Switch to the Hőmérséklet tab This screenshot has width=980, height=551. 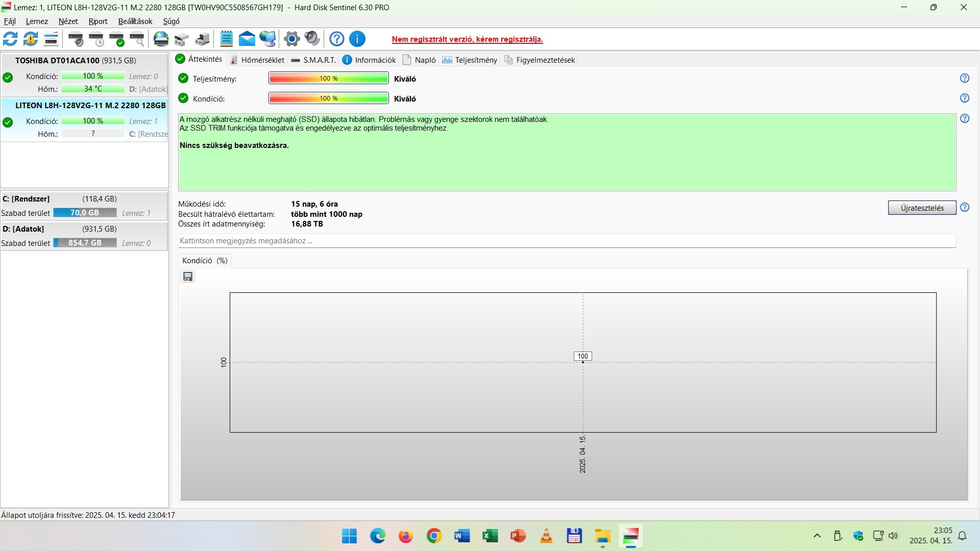pos(257,60)
